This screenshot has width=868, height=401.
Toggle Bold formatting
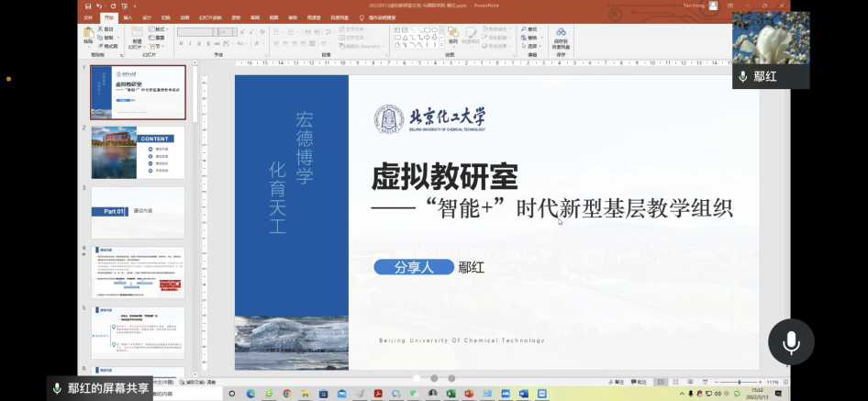(181, 43)
